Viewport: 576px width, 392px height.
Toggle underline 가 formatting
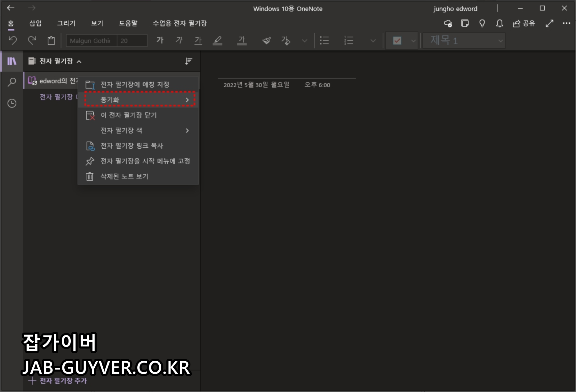click(x=198, y=40)
